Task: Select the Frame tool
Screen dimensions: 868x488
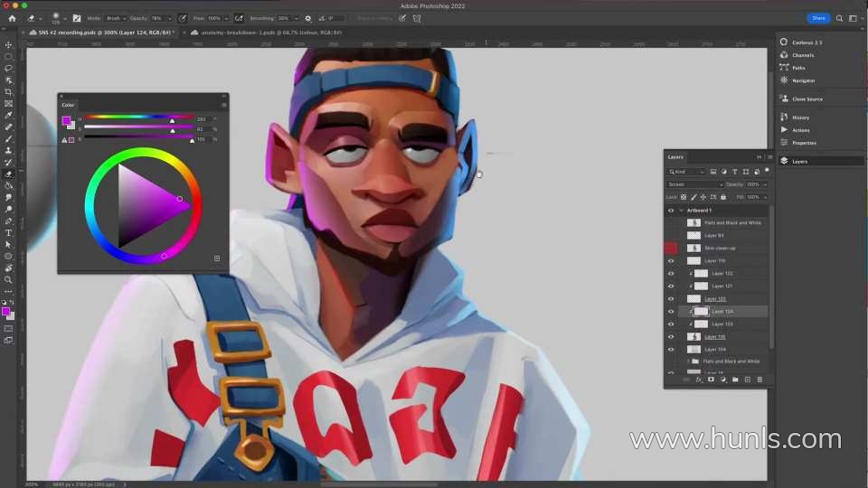Action: pos(8,103)
